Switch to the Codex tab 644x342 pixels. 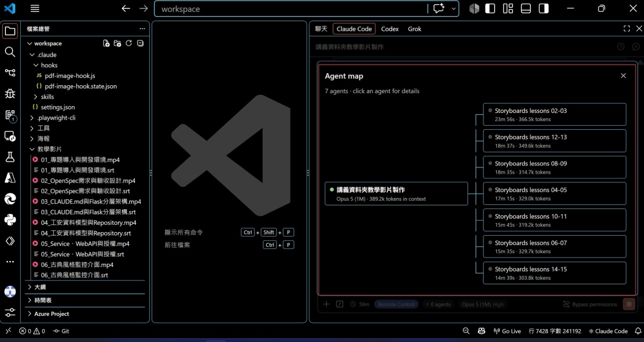(390, 29)
